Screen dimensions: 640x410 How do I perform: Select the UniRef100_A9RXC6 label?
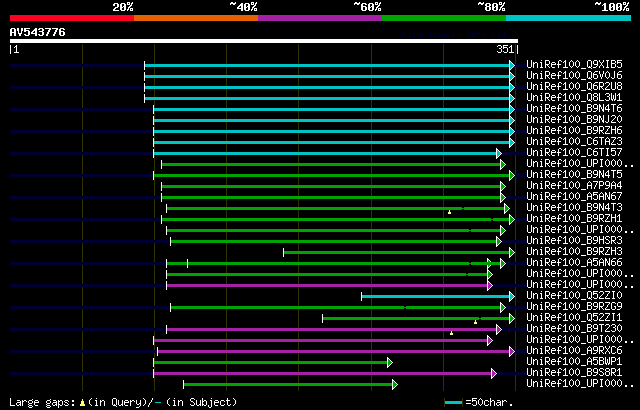(x=574, y=351)
